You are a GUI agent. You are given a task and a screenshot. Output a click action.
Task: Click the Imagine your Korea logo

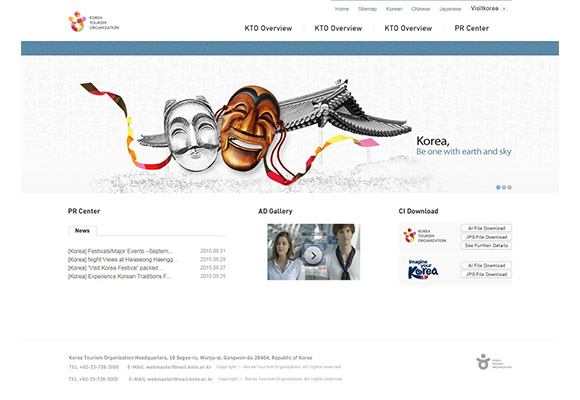click(x=423, y=269)
